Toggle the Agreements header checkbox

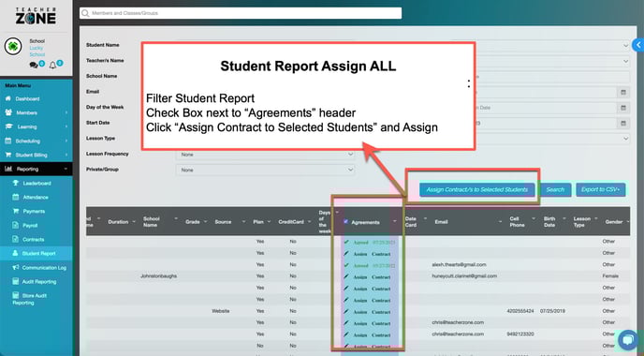(345, 222)
